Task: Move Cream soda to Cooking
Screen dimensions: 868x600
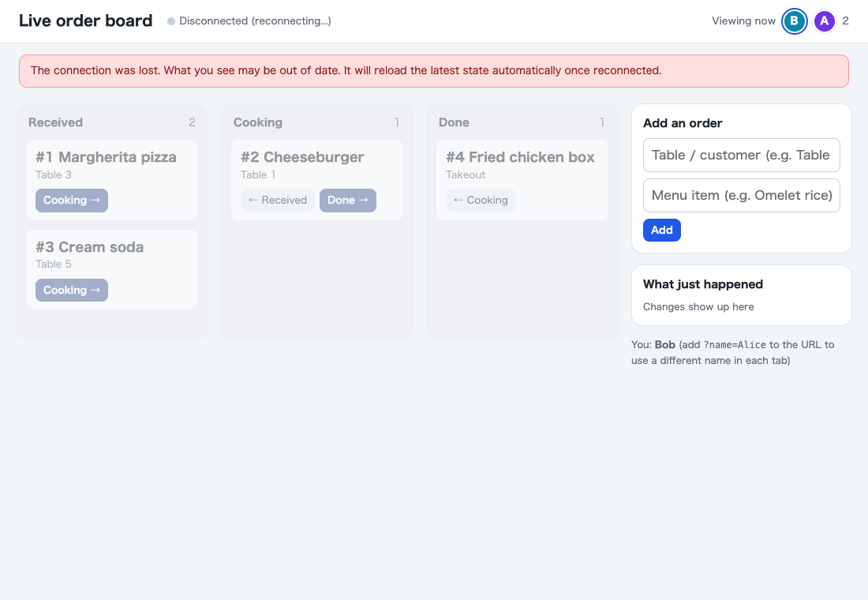Action: coord(71,291)
